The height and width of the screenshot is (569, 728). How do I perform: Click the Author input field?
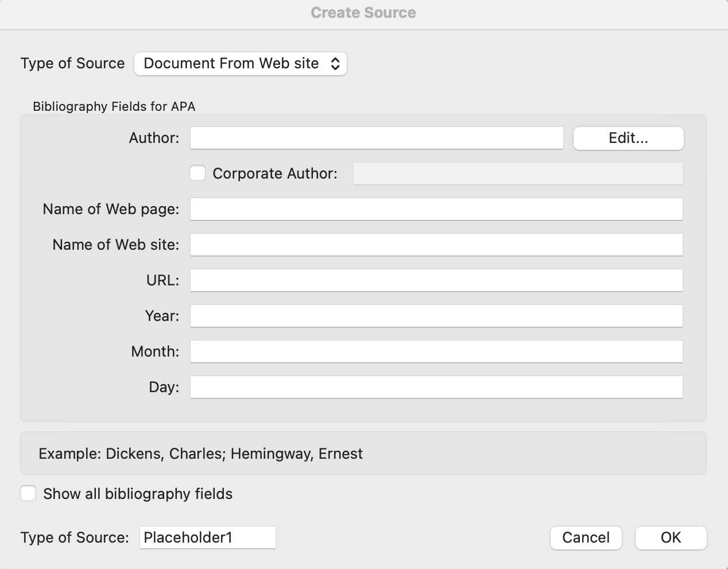click(x=377, y=138)
